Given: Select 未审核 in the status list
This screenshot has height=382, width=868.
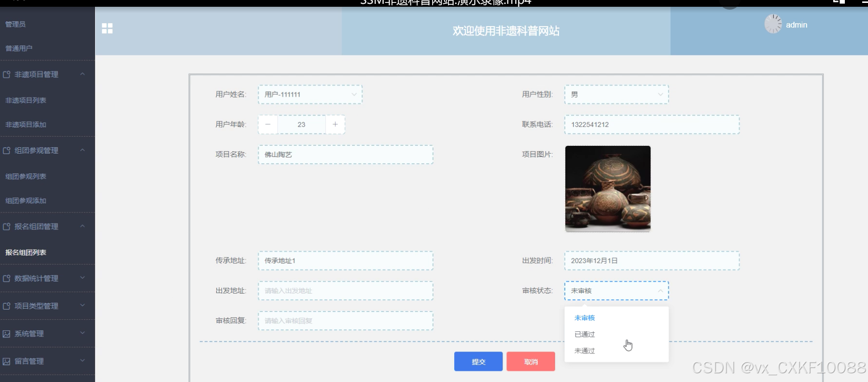Looking at the screenshot, I should [616, 318].
